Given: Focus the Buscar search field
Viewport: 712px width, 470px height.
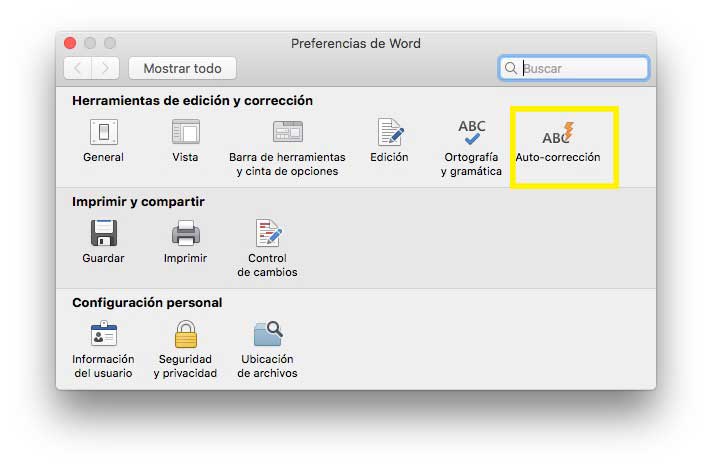Looking at the screenshot, I should (x=574, y=69).
